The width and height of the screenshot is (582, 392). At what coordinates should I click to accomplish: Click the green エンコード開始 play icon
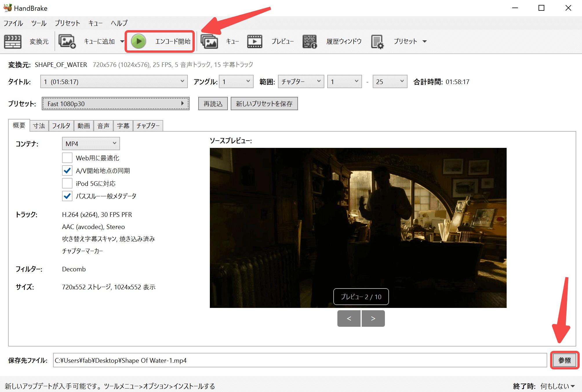pos(139,41)
